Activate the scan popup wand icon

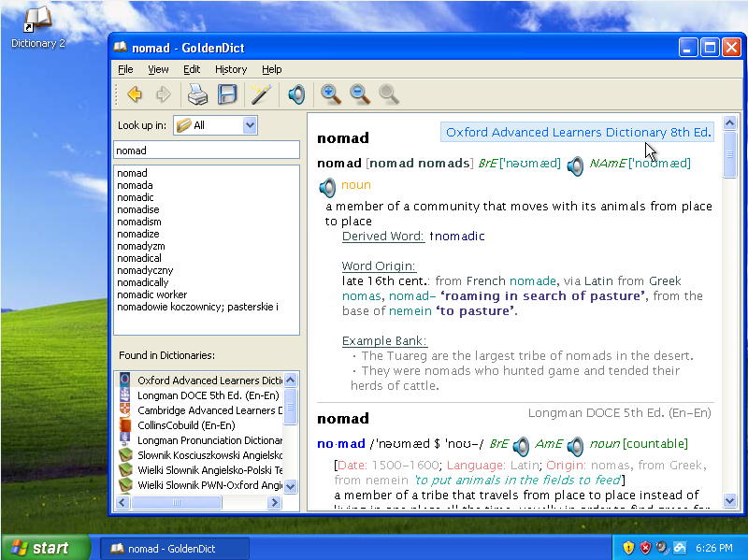point(262,94)
